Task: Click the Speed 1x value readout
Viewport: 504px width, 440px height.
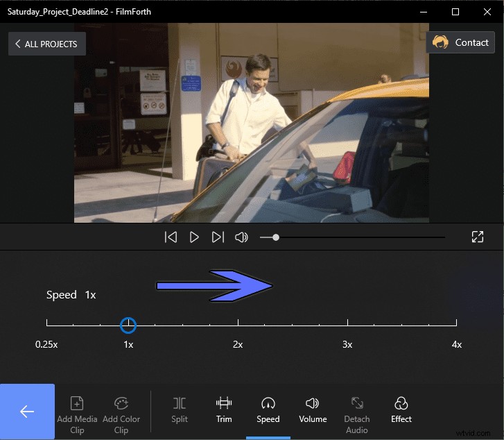Action: pyautogui.click(x=90, y=295)
